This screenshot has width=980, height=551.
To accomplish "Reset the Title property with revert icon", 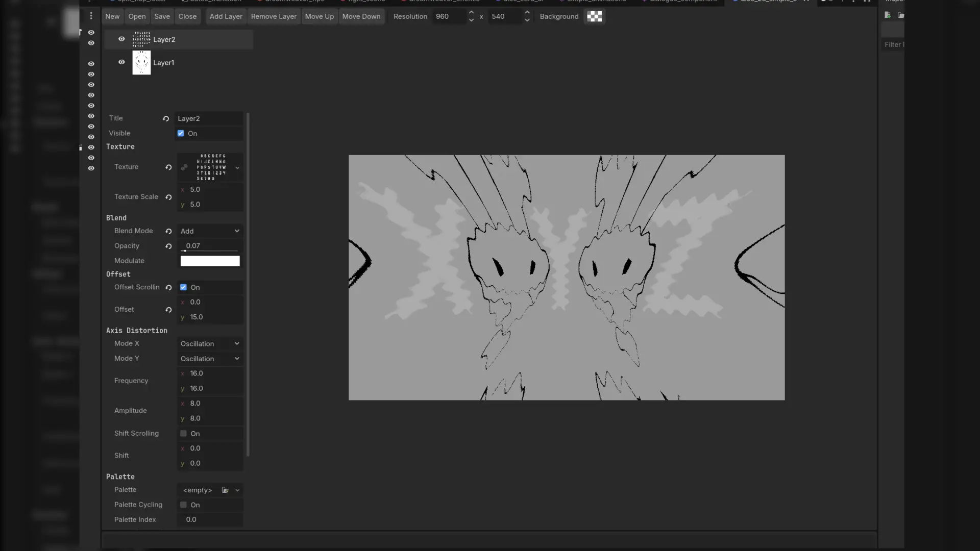I will click(x=166, y=118).
